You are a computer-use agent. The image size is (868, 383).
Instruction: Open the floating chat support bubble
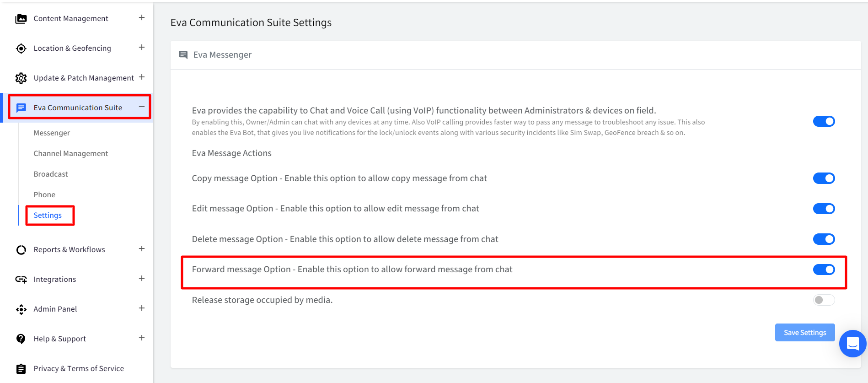click(853, 344)
